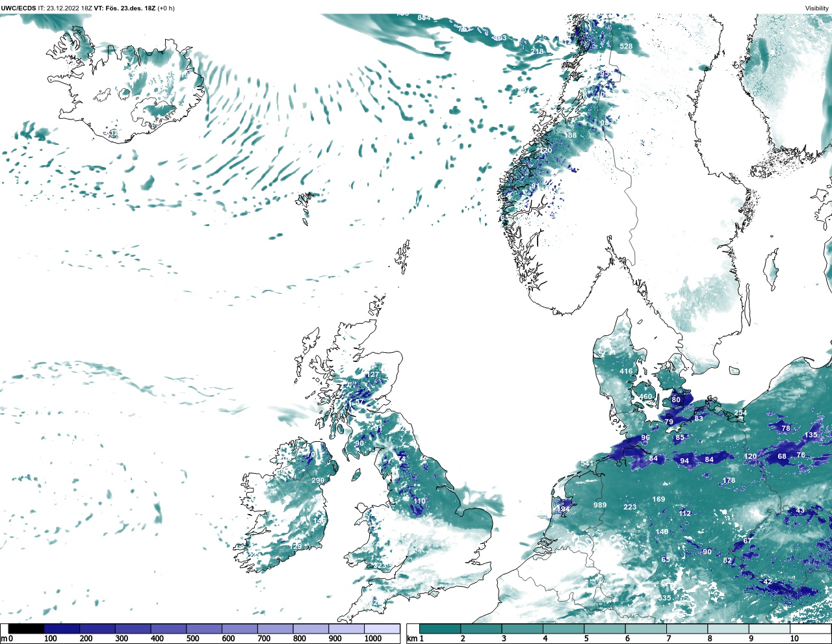Click the '110' visibility value over England
The image size is (832, 644).
(420, 502)
